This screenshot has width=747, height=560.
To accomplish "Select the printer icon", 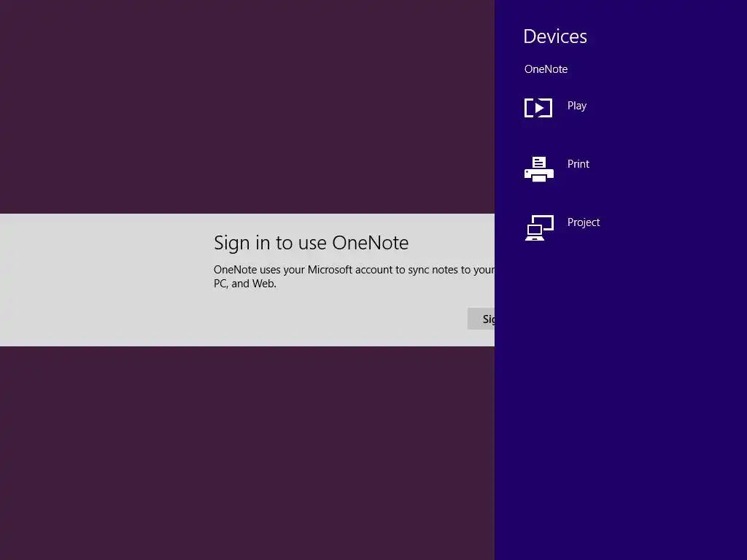I will click(x=539, y=169).
